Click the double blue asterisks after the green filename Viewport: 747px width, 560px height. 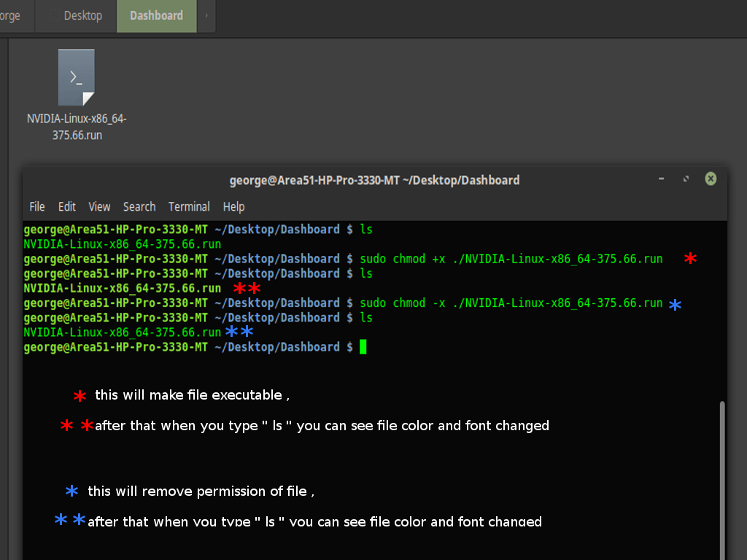241,332
